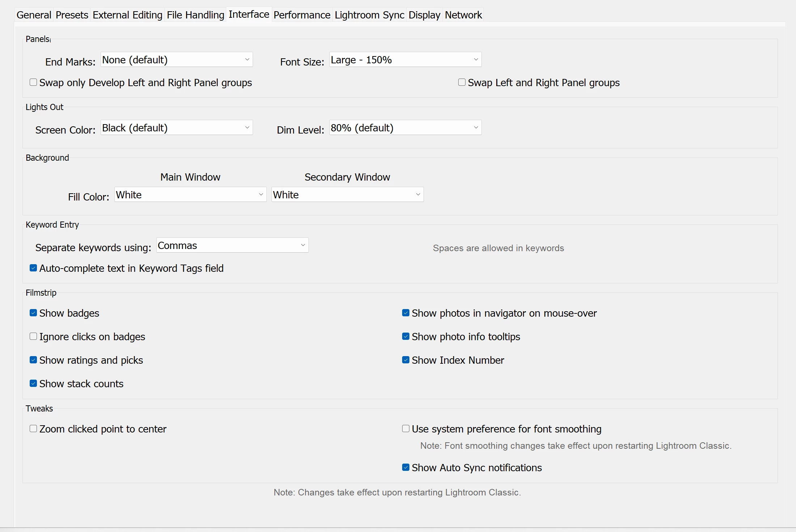Screen dimensions: 796x532
Task: Open Separate keywords using dropdown
Action: tap(232, 245)
